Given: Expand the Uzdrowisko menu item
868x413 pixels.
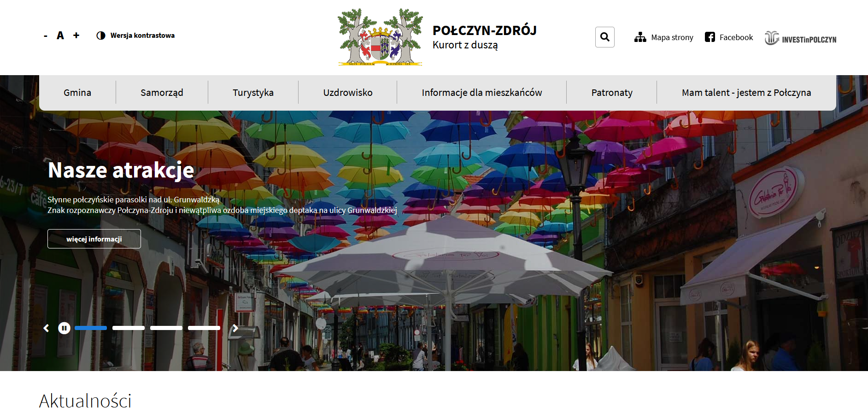Looking at the screenshot, I should [348, 93].
